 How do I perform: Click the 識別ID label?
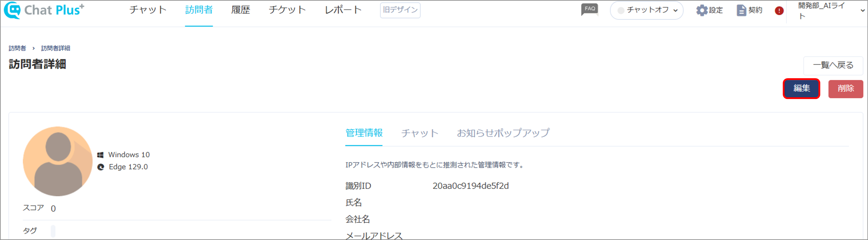point(358,186)
